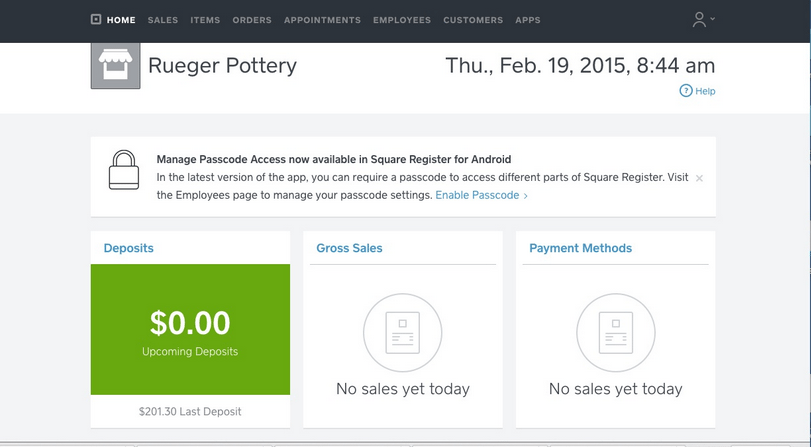Click the receipt icon in Gross Sales

[x=402, y=333]
